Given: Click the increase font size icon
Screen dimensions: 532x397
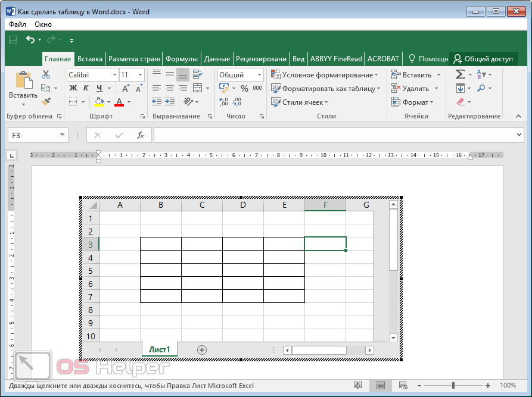Looking at the screenshot, I should 127,88.
